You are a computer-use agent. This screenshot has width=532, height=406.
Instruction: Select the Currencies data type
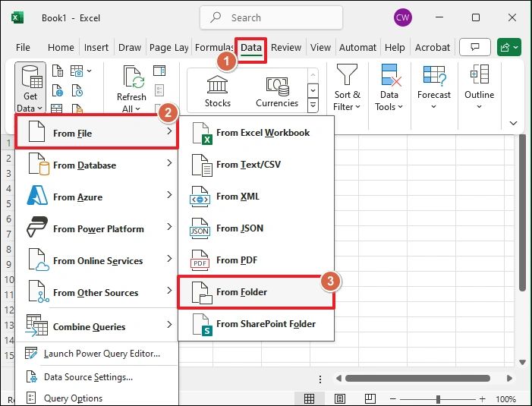pyautogui.click(x=277, y=91)
